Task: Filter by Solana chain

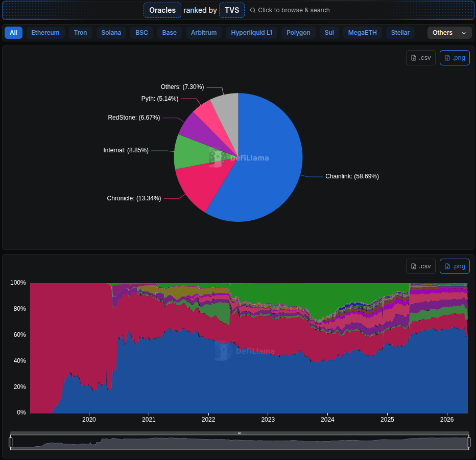Action: coord(111,33)
